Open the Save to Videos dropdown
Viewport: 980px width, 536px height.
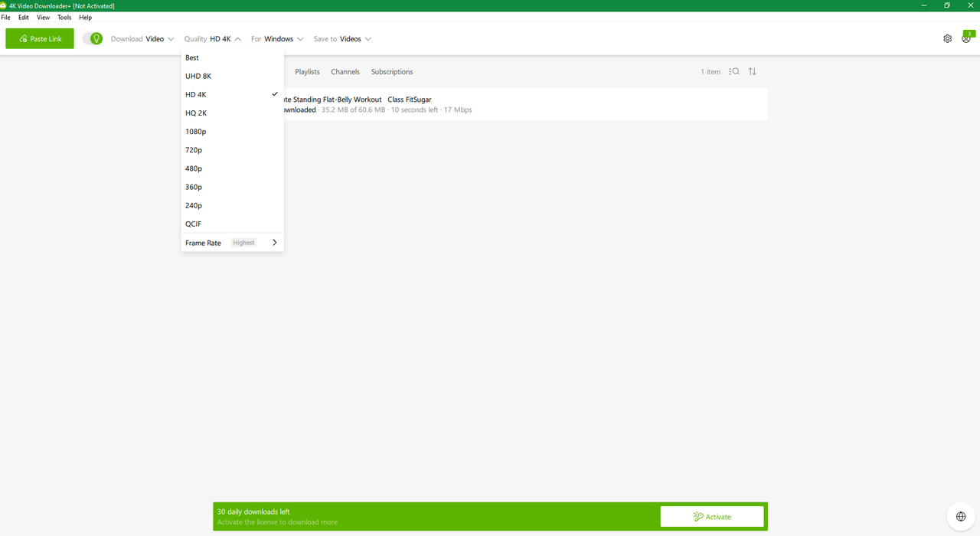(x=342, y=39)
